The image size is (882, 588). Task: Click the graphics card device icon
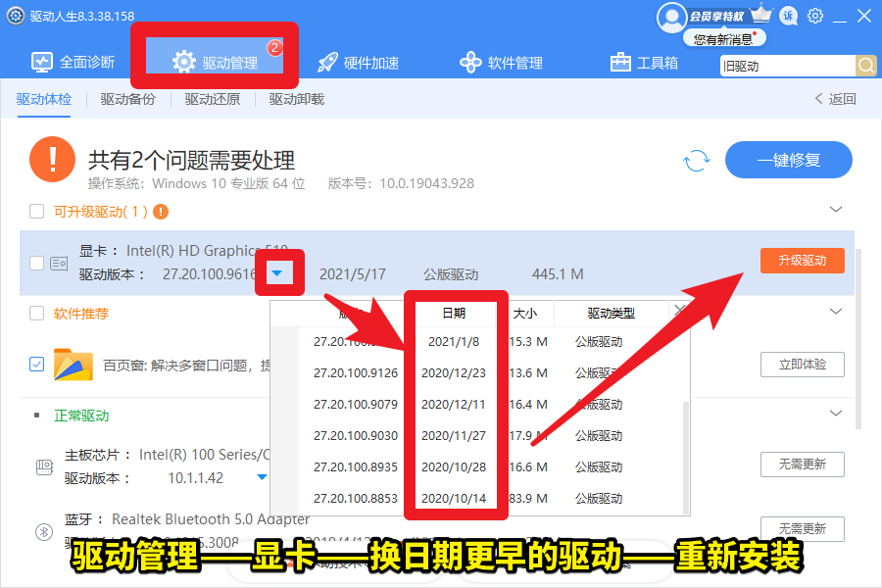click(x=59, y=264)
